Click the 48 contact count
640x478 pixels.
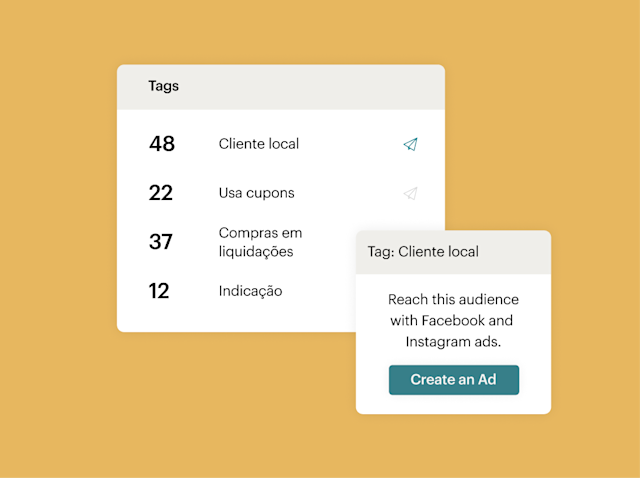(162, 144)
